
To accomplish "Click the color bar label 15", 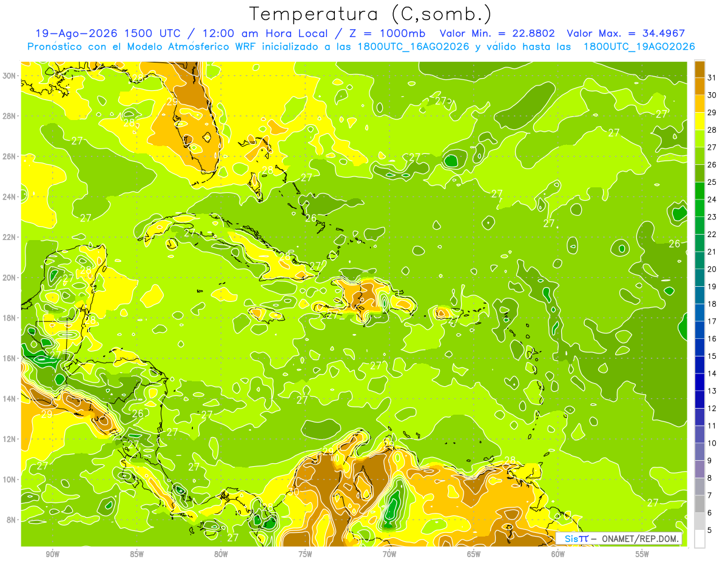I will click(x=712, y=356).
